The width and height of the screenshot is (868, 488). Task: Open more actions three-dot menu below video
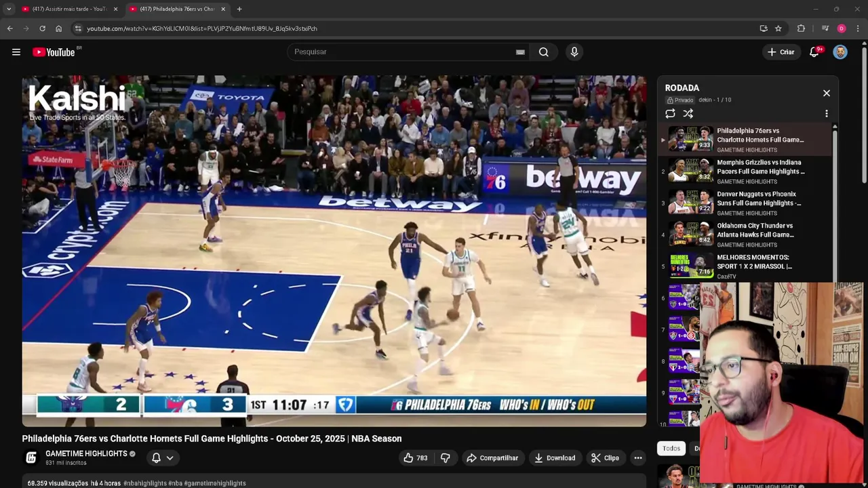coord(638,458)
